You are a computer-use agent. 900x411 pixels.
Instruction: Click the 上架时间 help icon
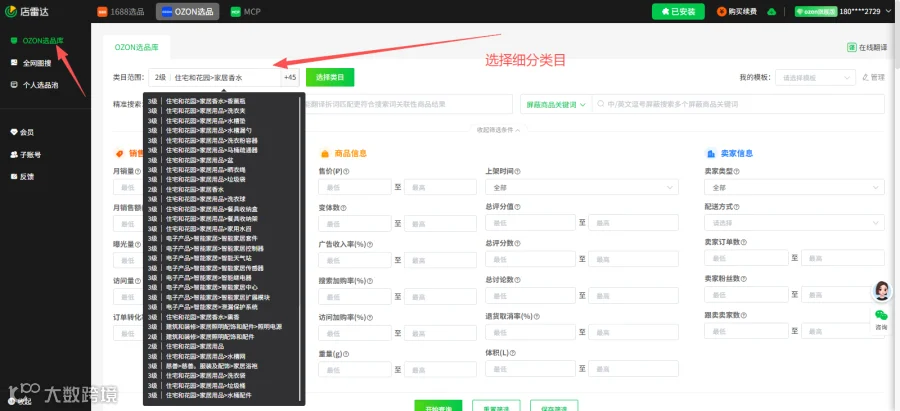coord(518,172)
